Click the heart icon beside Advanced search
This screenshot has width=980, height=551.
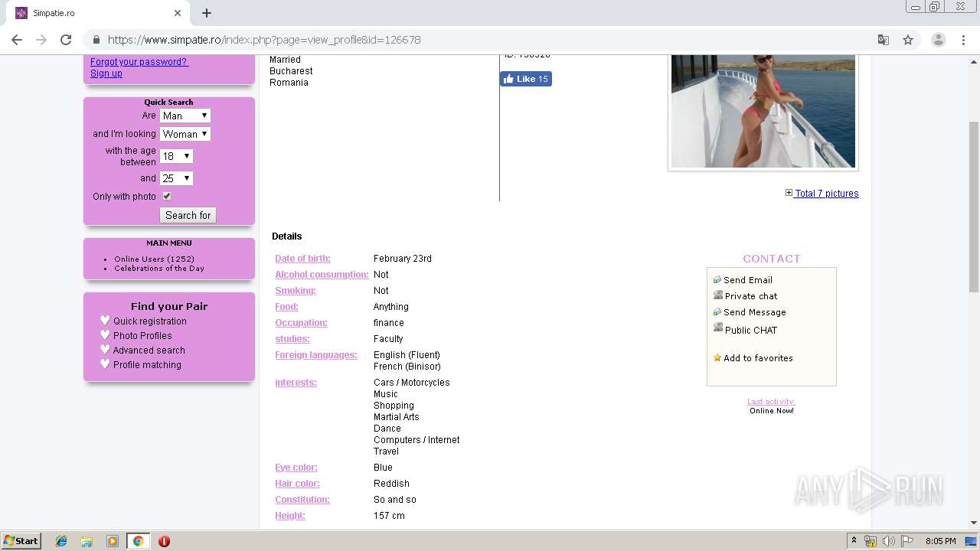click(105, 350)
